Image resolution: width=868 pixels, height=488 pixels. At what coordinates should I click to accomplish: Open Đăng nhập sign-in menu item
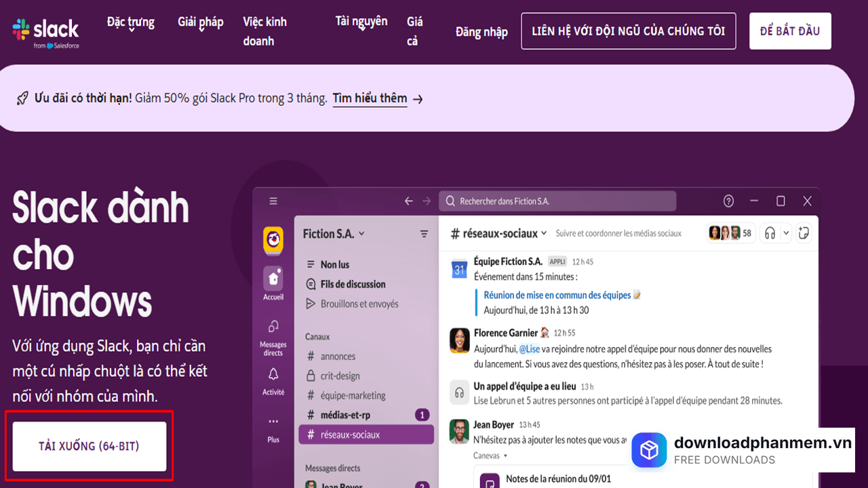coord(481,32)
